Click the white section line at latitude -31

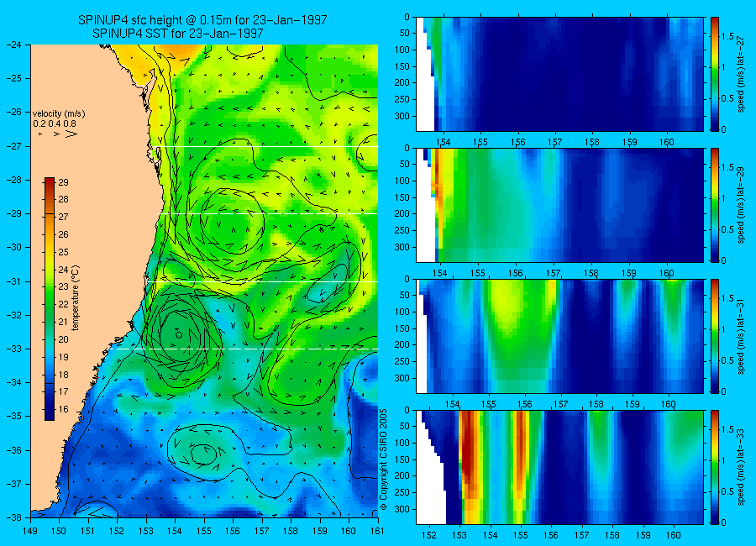pyautogui.click(x=263, y=281)
